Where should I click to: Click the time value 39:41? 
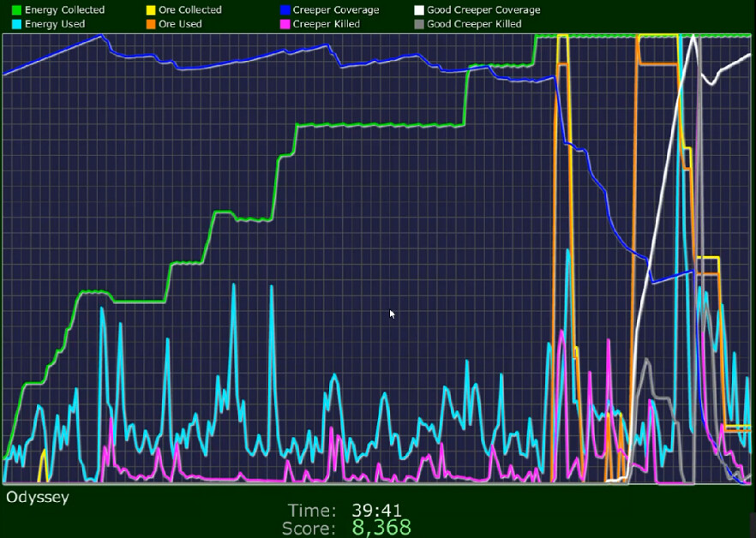click(x=376, y=511)
